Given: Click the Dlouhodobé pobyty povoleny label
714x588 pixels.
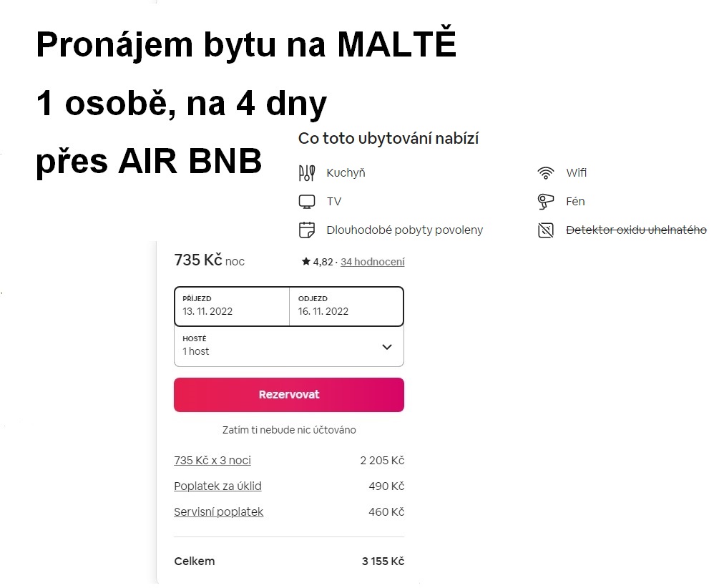Looking at the screenshot, I should [x=404, y=230].
